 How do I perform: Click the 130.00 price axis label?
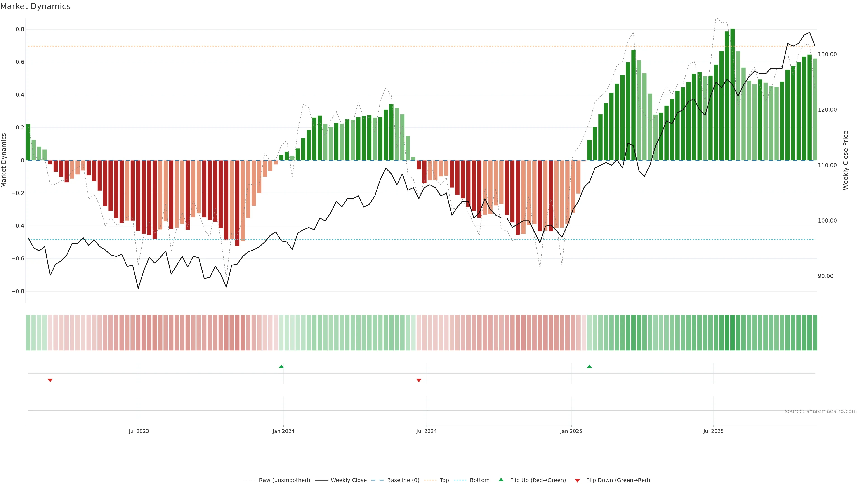coord(827,54)
